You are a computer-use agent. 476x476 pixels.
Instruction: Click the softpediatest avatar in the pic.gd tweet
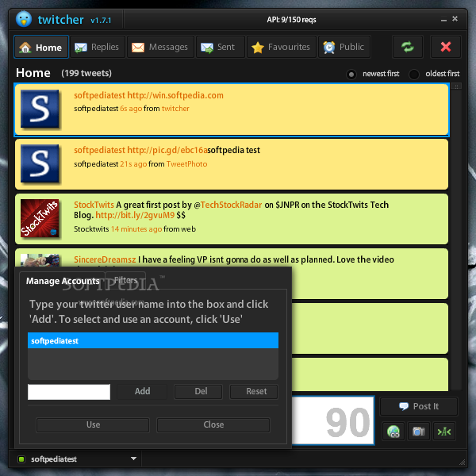pos(40,163)
